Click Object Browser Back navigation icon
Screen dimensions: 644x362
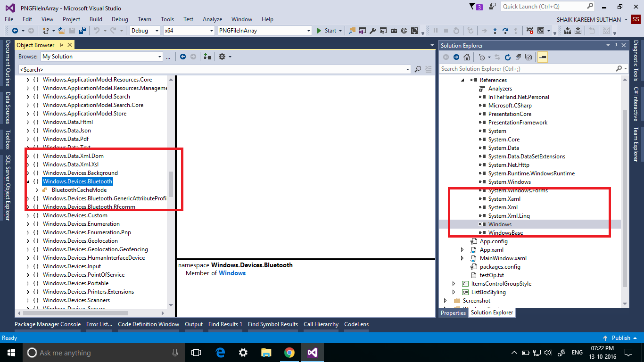tap(183, 57)
